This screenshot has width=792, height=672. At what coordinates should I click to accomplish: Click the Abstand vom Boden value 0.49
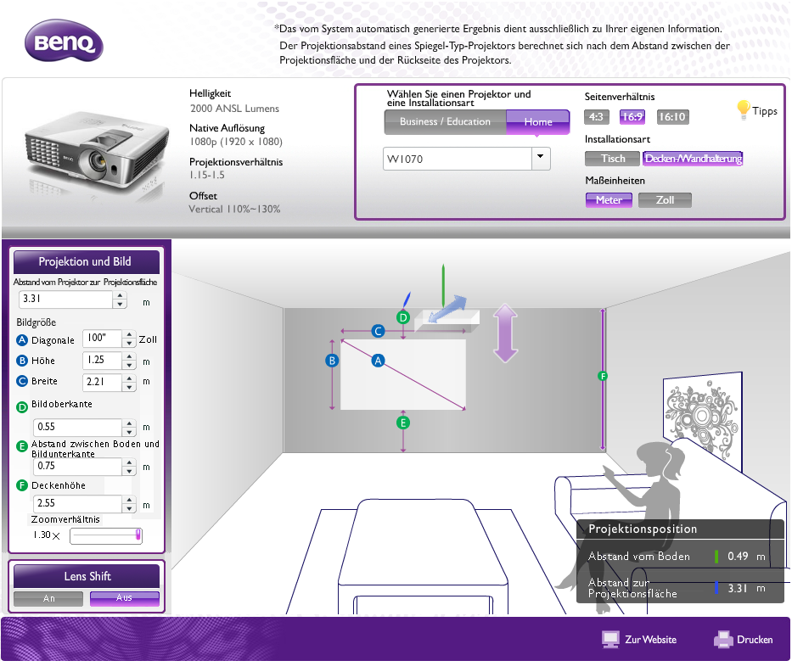pos(738,557)
